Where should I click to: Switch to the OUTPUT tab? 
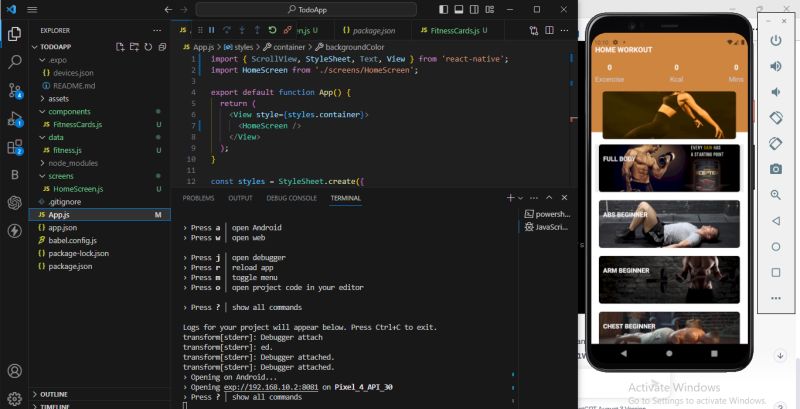(x=240, y=198)
